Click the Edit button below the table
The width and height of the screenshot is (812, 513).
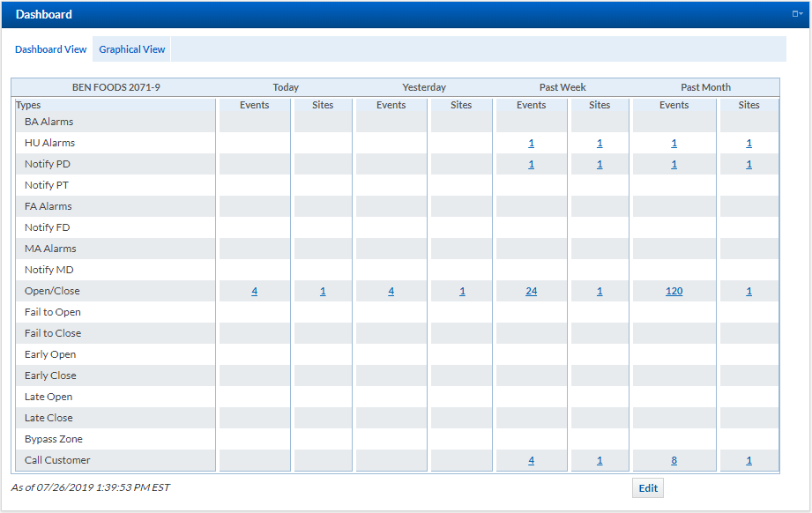click(648, 488)
